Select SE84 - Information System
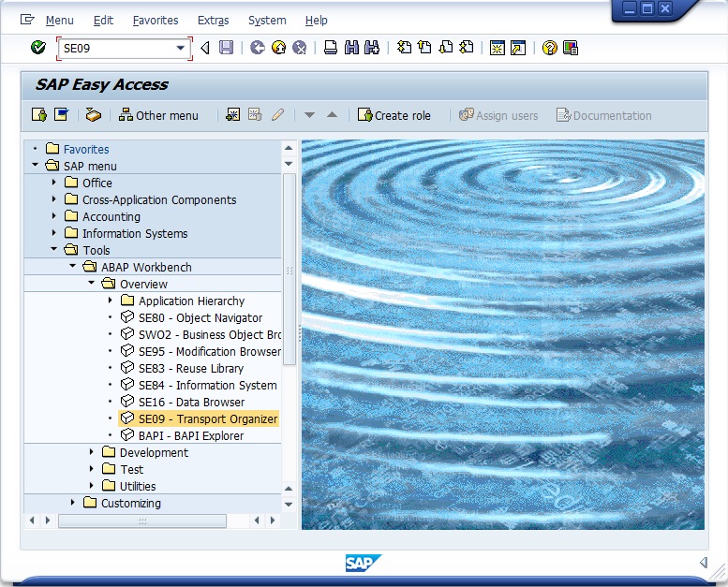Screen dimensions: 728x587 click(x=208, y=385)
